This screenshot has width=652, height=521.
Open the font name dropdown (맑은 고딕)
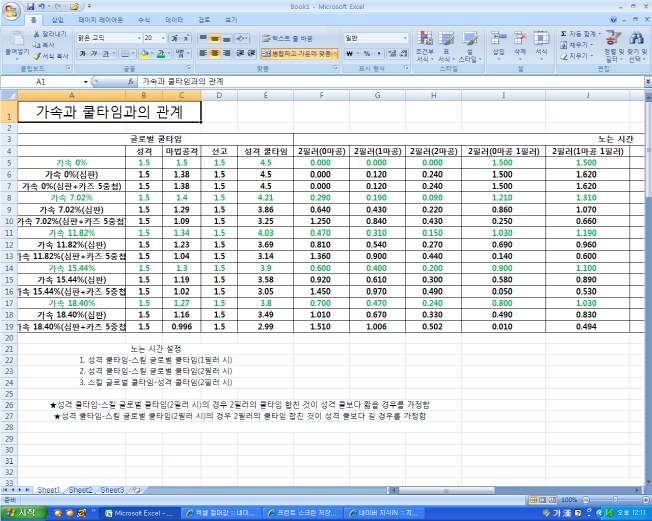137,38
